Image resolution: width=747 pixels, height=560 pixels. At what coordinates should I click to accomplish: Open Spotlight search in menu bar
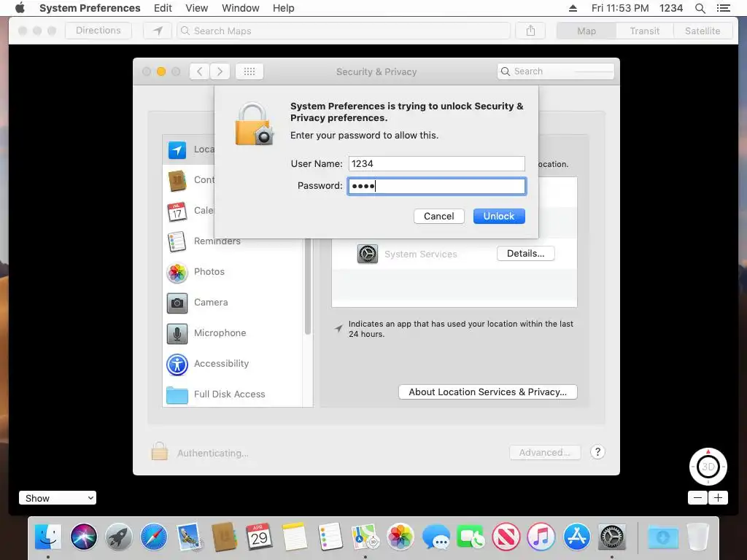coord(700,8)
